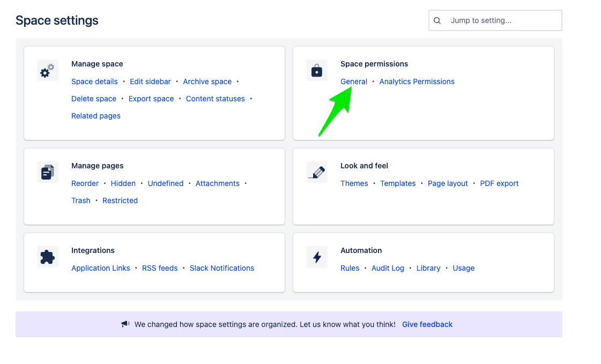Open the Trash pages link
This screenshot has width=601, height=364.
tap(81, 200)
